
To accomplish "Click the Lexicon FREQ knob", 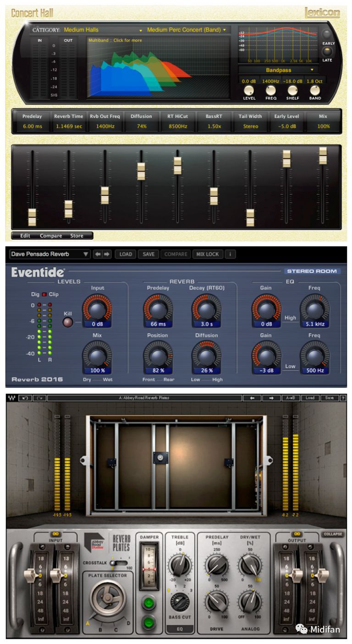I will click(271, 90).
